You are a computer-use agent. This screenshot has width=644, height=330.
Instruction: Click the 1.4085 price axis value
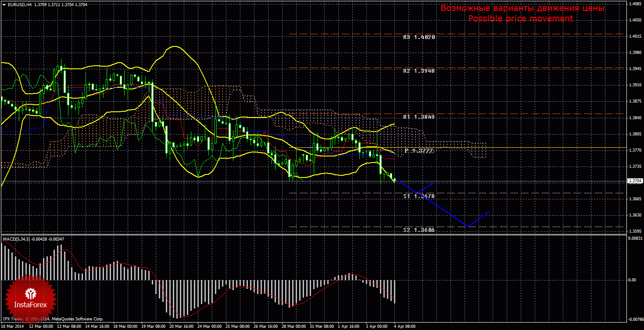(x=635, y=4)
